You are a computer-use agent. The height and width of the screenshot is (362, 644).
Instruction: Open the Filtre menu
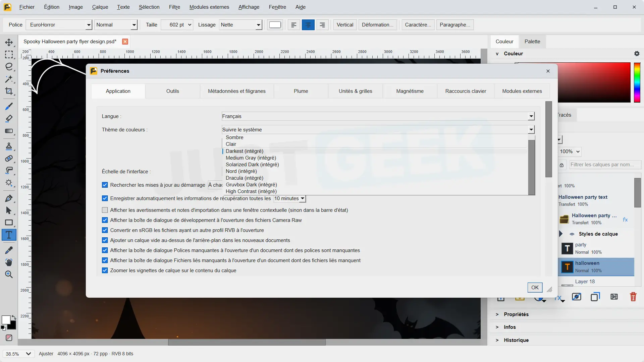point(174,7)
